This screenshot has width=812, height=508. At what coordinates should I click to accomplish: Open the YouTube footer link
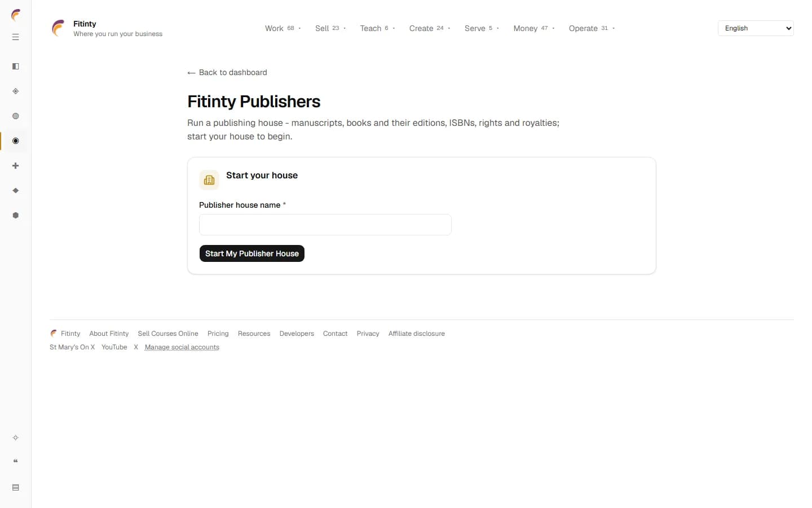(114, 347)
